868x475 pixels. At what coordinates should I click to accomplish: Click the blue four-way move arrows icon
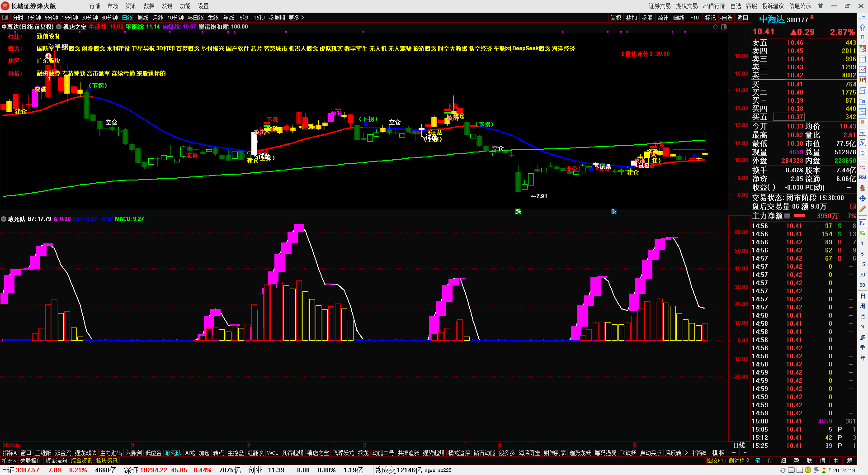coord(863,199)
